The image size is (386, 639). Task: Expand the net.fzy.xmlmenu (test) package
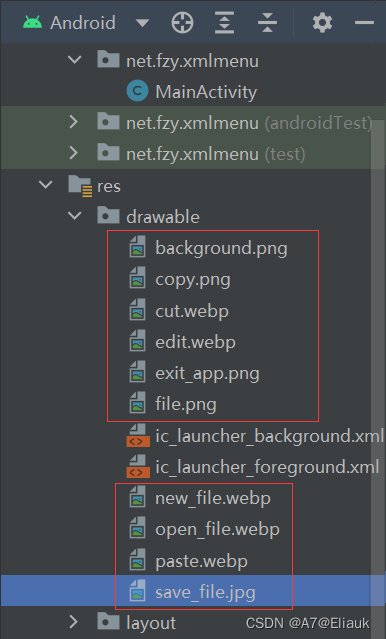pos(74,153)
